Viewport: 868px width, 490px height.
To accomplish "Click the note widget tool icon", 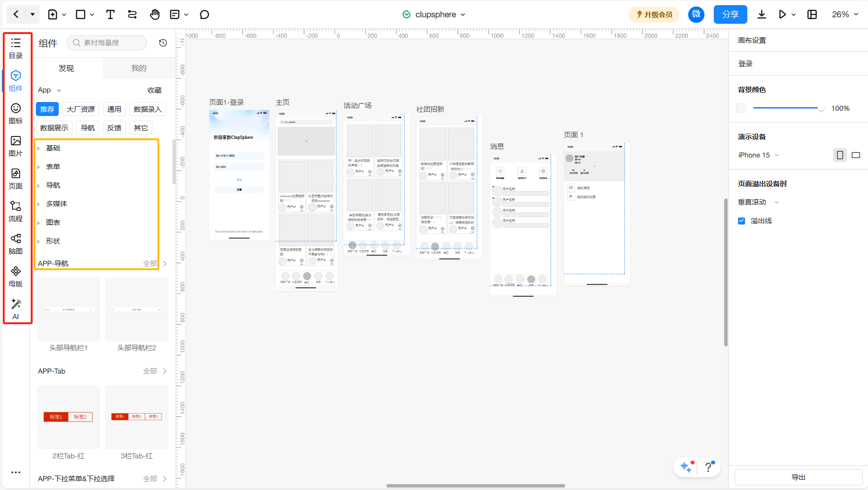I will coord(175,14).
